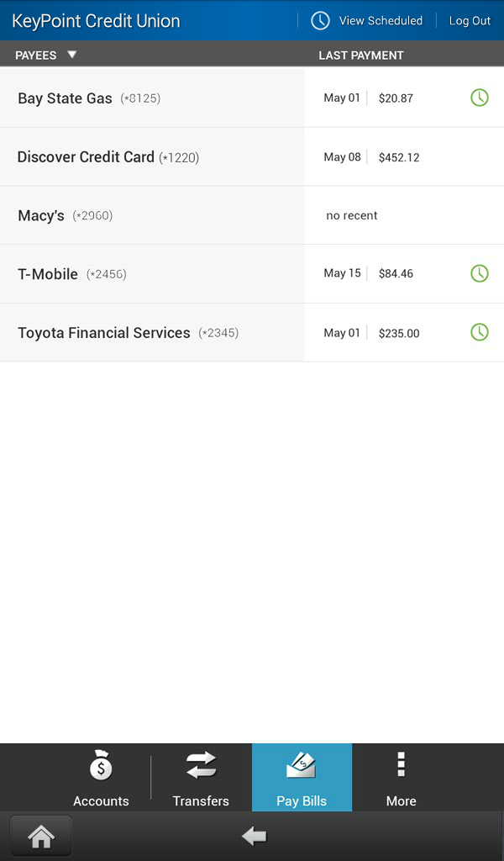Tap the green clock icon on Toyota Financial Services
Viewport: 504px width, 861px height.
480,332
